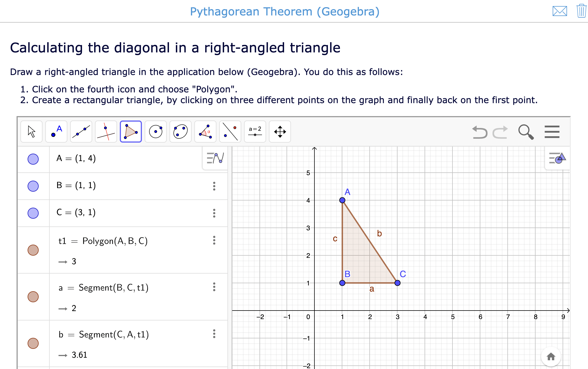This screenshot has width=588, height=369.
Task: Select the Move pointer tool
Action: [x=31, y=132]
